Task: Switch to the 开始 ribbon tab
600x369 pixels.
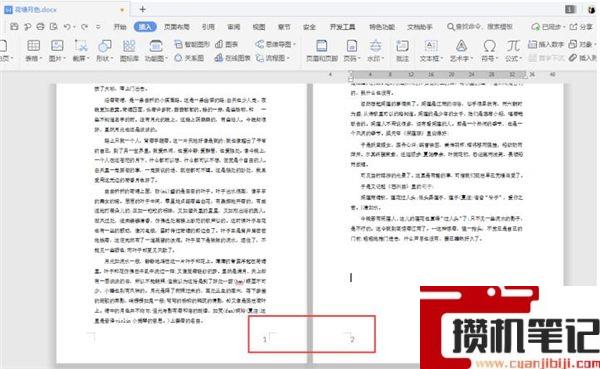Action: pyautogui.click(x=120, y=27)
